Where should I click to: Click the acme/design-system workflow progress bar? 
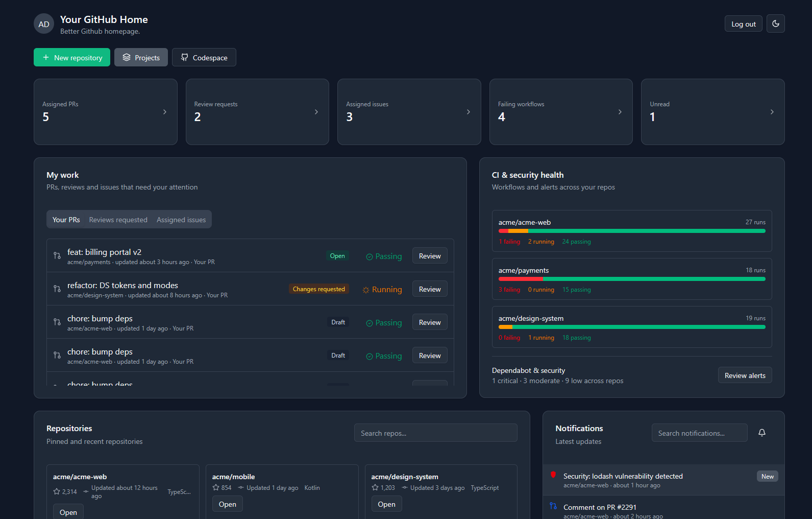(x=632, y=327)
